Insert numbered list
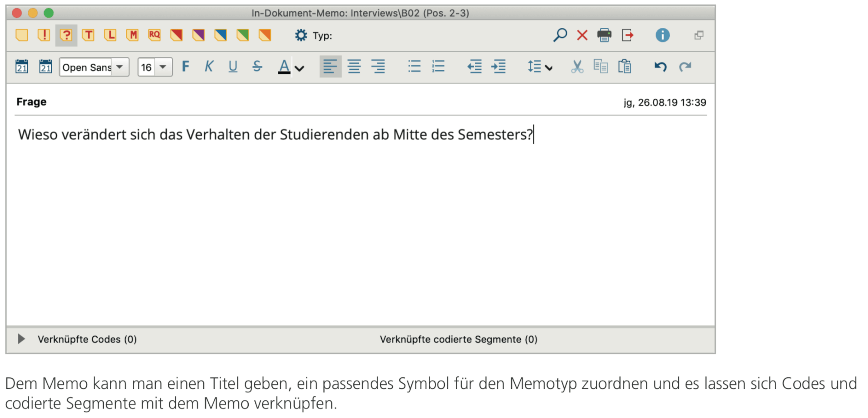868x418 pixels. click(x=438, y=66)
